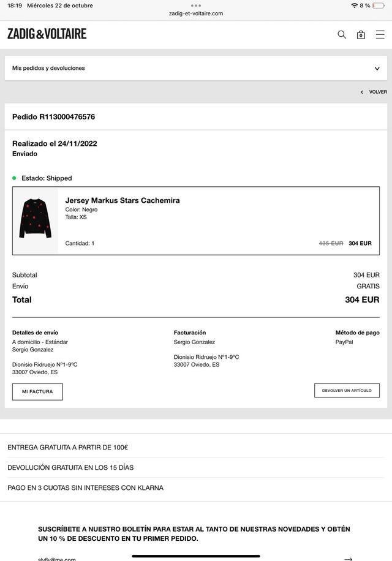Click the Devolver un artículo button
Viewport: 392px width, 561px height.
point(347,390)
